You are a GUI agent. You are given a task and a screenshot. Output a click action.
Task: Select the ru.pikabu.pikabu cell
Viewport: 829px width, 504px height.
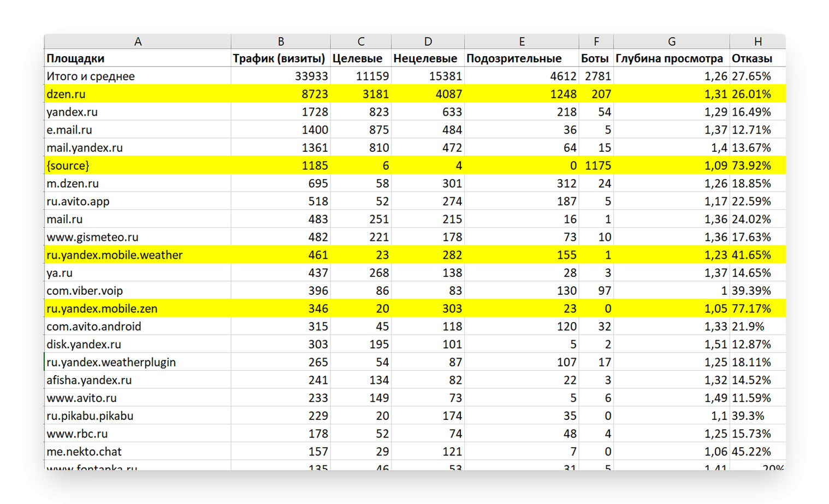tap(138, 416)
